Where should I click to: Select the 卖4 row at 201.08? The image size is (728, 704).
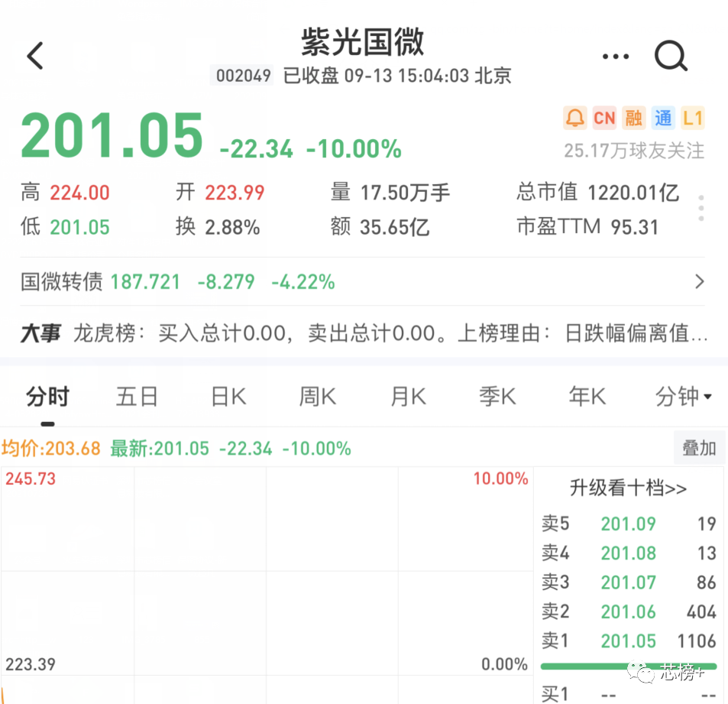(629, 553)
